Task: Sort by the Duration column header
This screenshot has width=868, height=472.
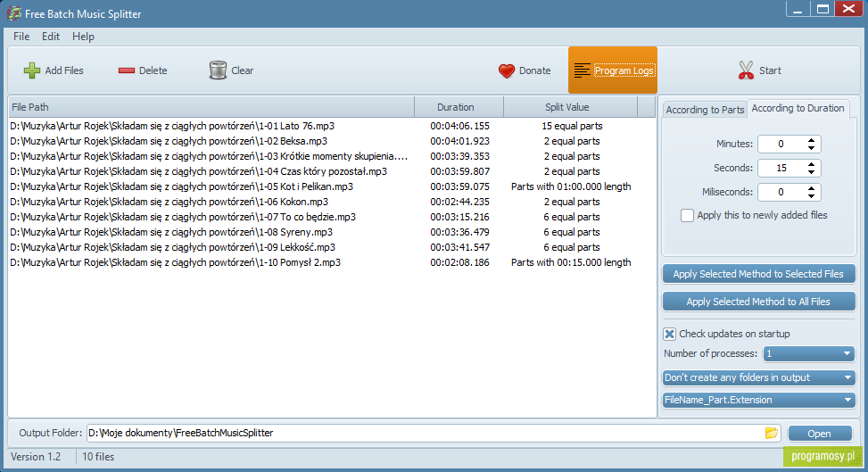Action: [x=459, y=107]
